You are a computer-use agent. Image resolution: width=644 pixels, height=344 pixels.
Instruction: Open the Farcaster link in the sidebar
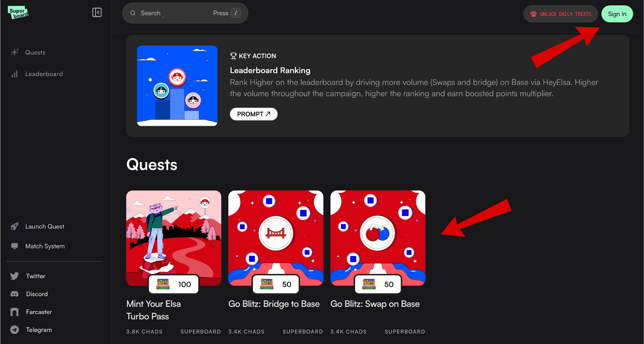[39, 312]
